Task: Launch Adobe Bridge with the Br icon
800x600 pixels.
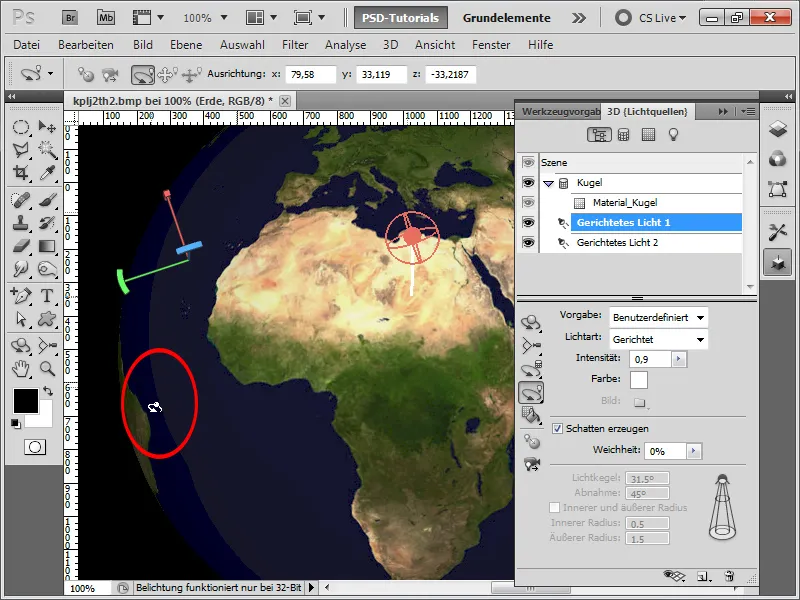Action: pyautogui.click(x=70, y=18)
